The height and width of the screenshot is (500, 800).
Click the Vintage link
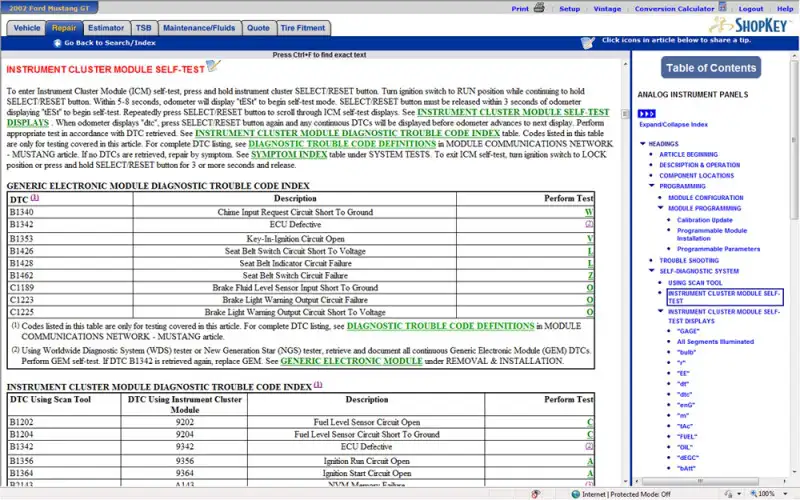[x=607, y=9]
